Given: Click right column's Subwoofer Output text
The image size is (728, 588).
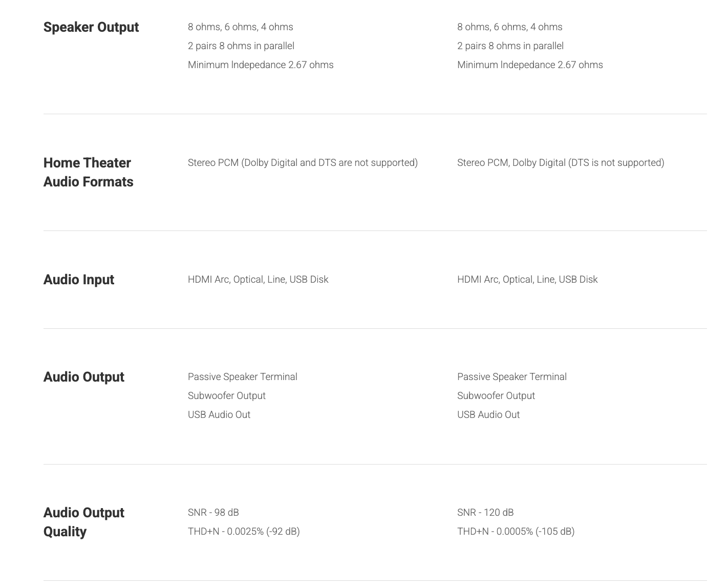Looking at the screenshot, I should point(496,396).
